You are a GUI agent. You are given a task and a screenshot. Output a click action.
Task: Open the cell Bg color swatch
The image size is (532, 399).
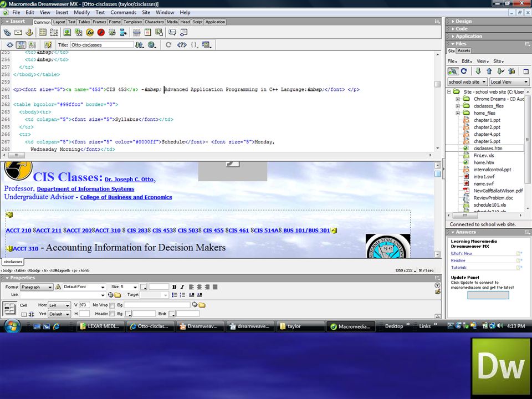coord(128,314)
